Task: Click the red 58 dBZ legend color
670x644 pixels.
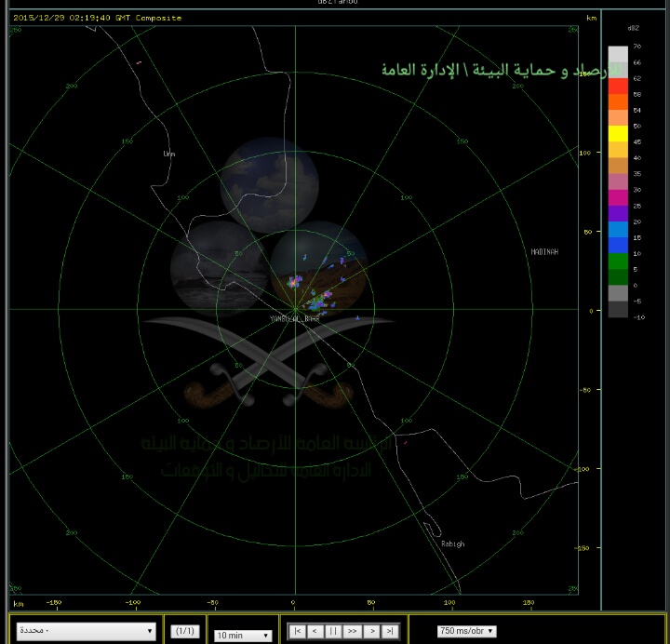Action: pyautogui.click(x=618, y=86)
